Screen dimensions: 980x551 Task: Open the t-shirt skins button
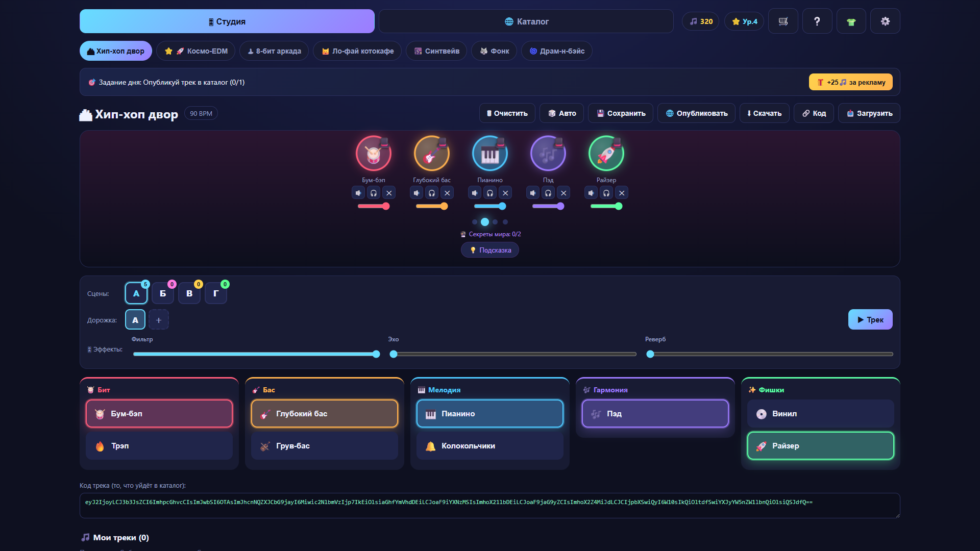coord(851,21)
